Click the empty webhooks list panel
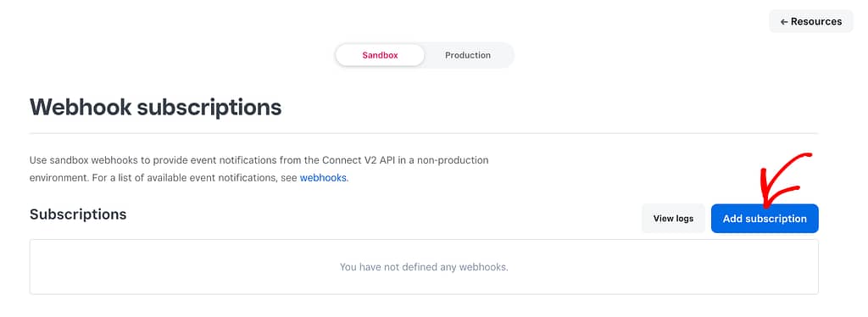 coord(424,267)
